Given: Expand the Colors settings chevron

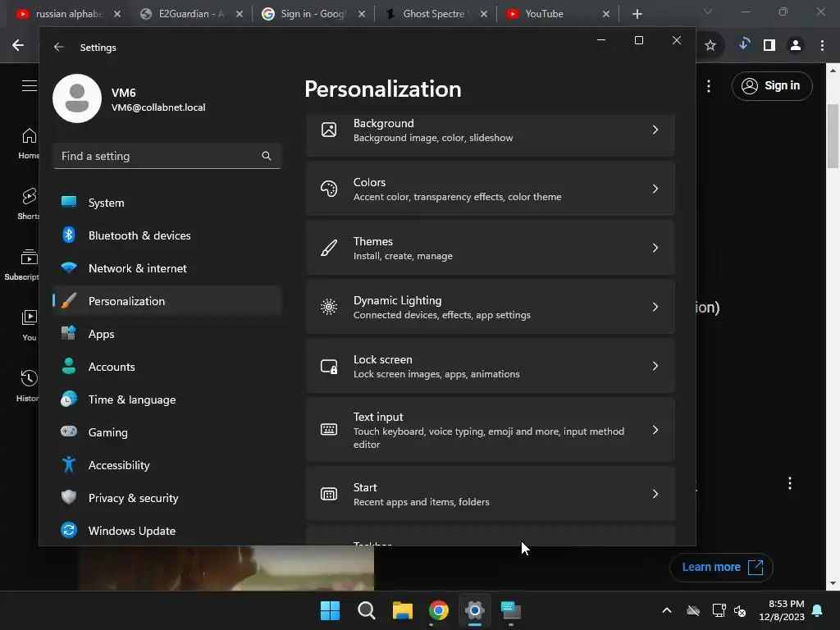Looking at the screenshot, I should [x=655, y=189].
